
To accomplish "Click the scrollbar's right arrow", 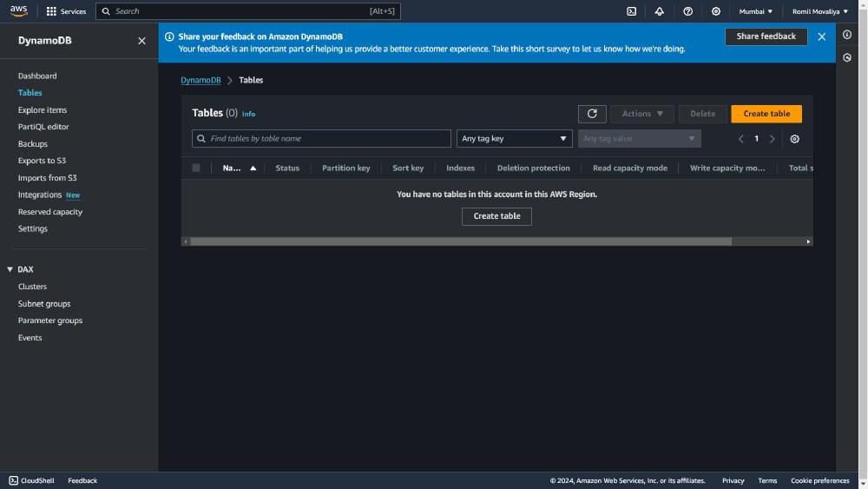I will tap(808, 241).
